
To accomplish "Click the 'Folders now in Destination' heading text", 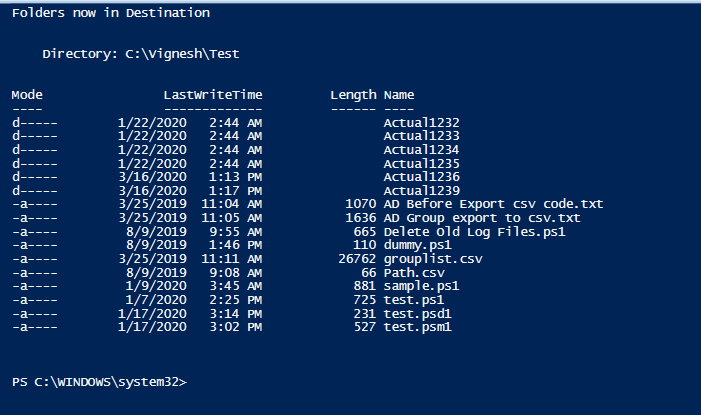I will 111,13.
